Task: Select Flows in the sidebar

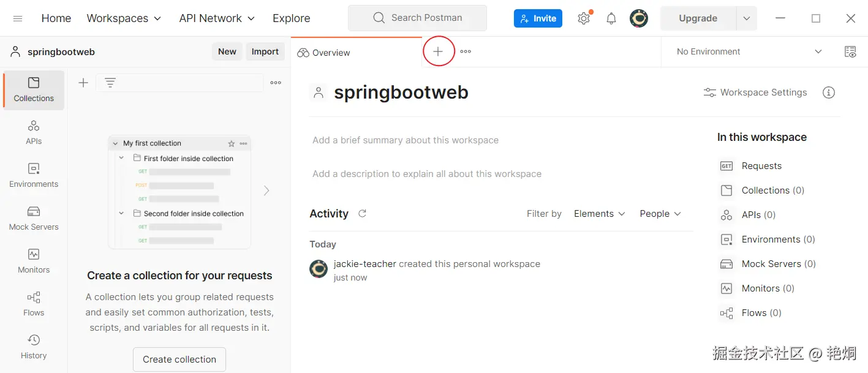Action: coord(34,304)
